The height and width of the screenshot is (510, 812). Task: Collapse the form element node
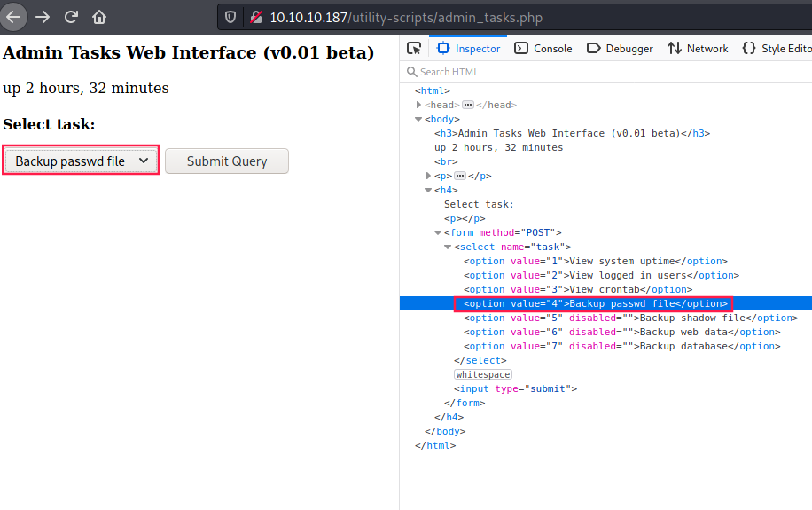439,232
